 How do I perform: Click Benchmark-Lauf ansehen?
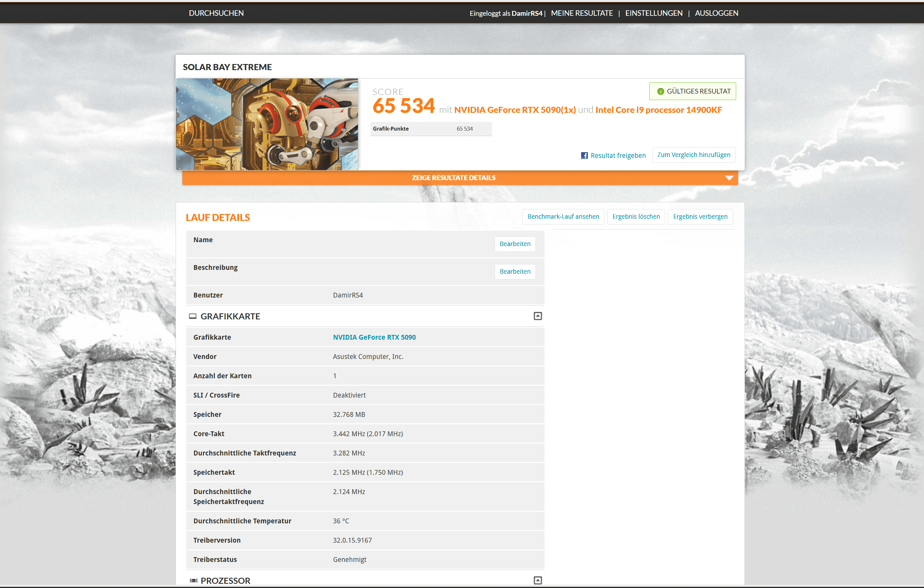563,216
